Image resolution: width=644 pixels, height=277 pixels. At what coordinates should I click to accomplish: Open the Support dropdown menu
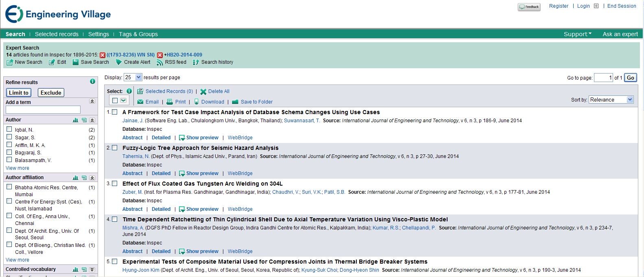[x=578, y=34]
